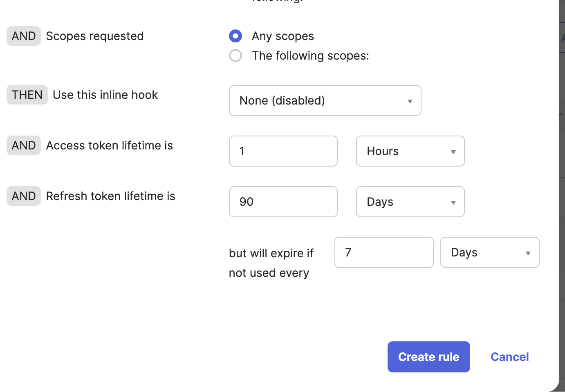Click the AND badge beside Scopes requested
Screen dimensions: 565x392
point(23,36)
